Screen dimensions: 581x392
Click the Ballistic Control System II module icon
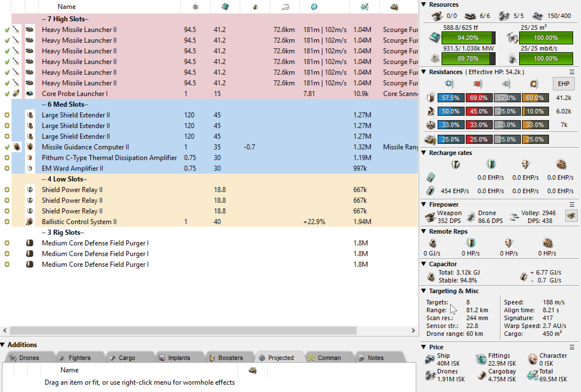pyautogui.click(x=30, y=222)
